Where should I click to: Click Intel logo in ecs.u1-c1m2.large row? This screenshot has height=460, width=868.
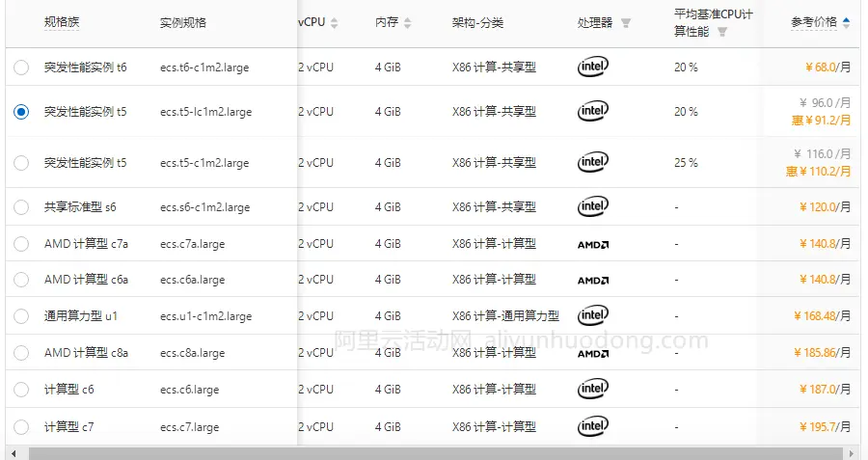coord(593,315)
